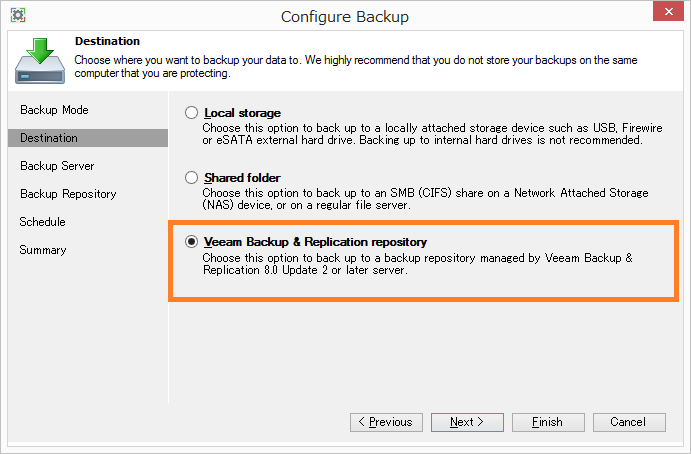This screenshot has height=454, width=691.
Task: Choose Veeam Backup & Replication repository option
Action: pos(191,242)
